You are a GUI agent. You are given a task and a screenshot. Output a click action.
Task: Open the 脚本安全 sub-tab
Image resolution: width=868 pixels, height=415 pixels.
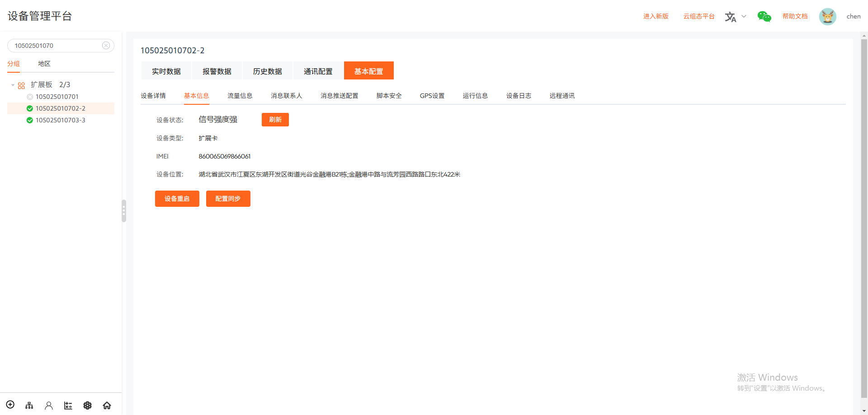click(x=389, y=96)
